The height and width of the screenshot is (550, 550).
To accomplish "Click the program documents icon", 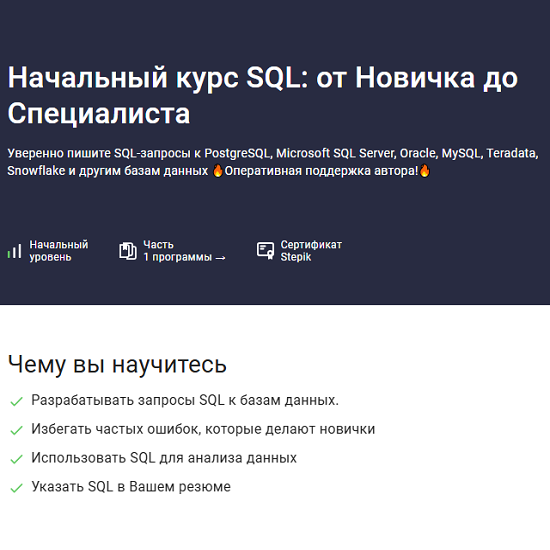I will (x=128, y=251).
